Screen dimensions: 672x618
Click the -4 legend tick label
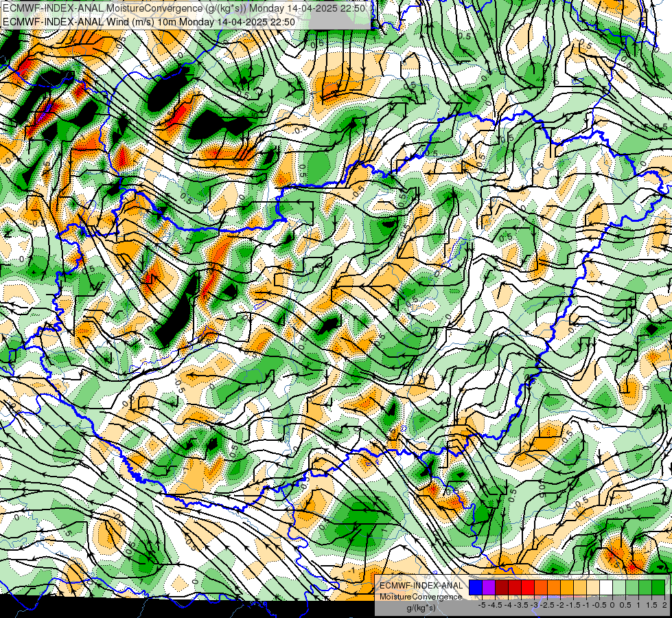click(508, 605)
